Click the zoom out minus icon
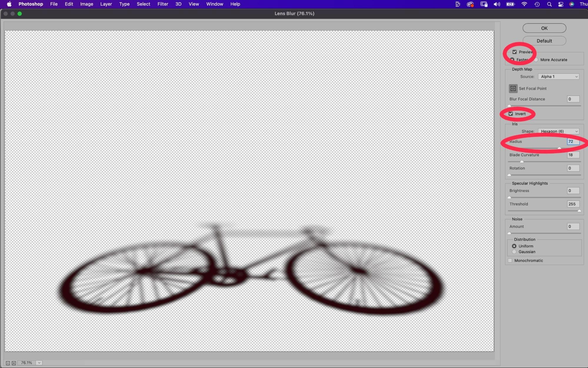The image size is (588, 368). [8, 363]
